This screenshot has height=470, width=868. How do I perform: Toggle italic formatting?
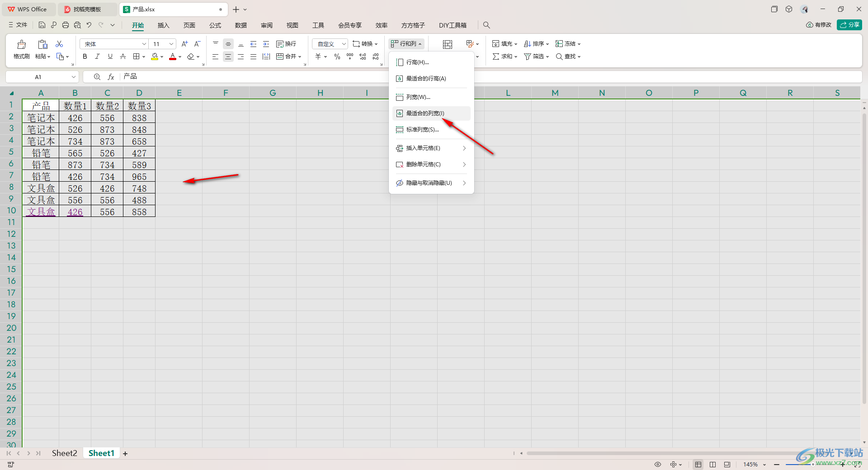coord(98,56)
